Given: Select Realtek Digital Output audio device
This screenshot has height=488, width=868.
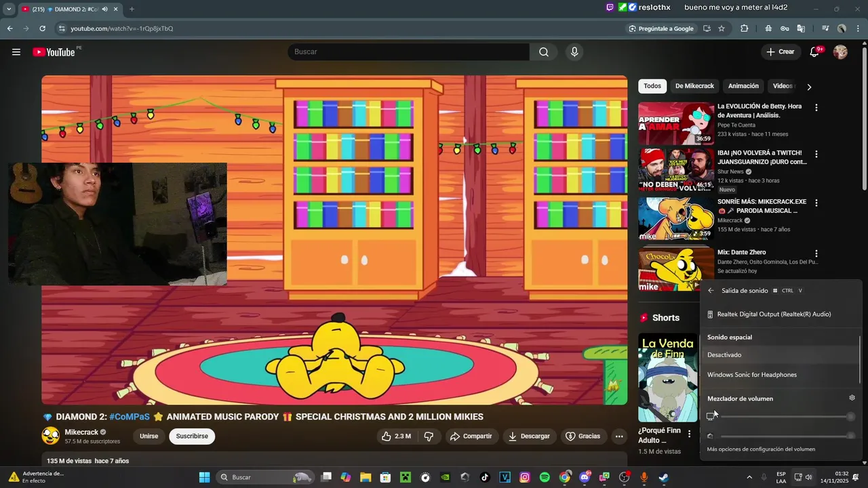Looking at the screenshot, I should (780, 314).
